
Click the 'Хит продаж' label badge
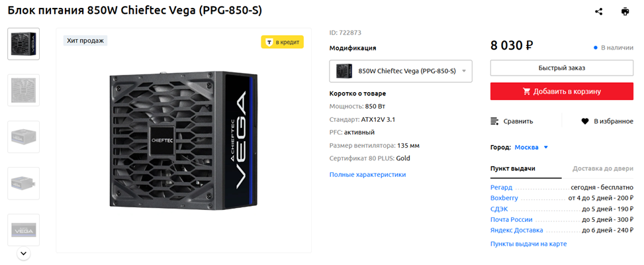tap(86, 40)
